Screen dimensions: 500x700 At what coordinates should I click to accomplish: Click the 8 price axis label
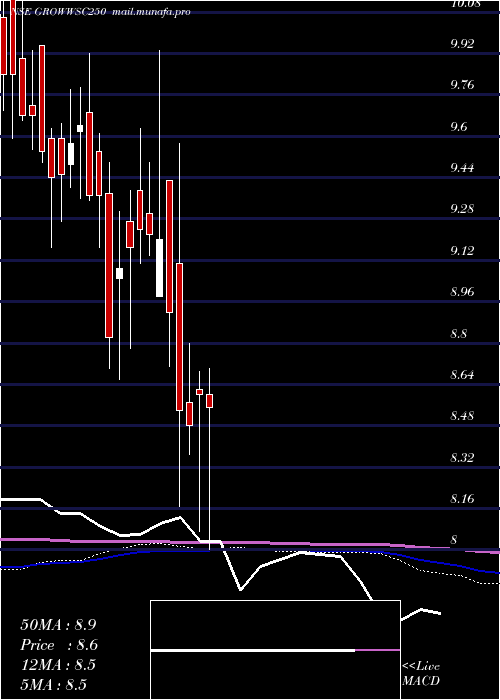(x=454, y=540)
